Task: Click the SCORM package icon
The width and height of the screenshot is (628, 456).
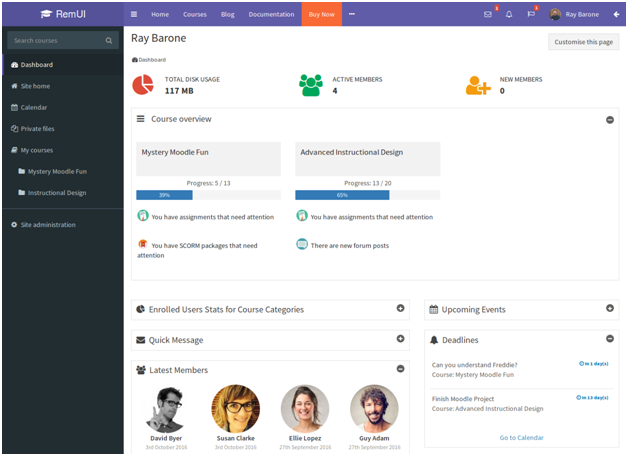Action: click(x=143, y=243)
